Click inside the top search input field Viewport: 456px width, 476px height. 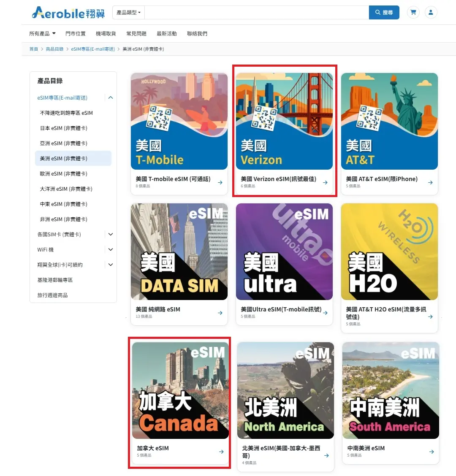point(253,12)
